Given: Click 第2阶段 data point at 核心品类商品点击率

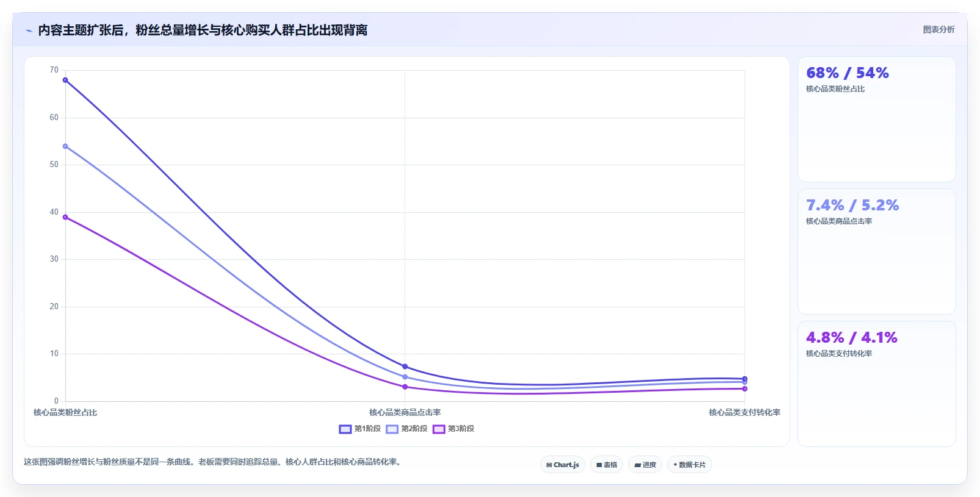Looking at the screenshot, I should [405, 377].
